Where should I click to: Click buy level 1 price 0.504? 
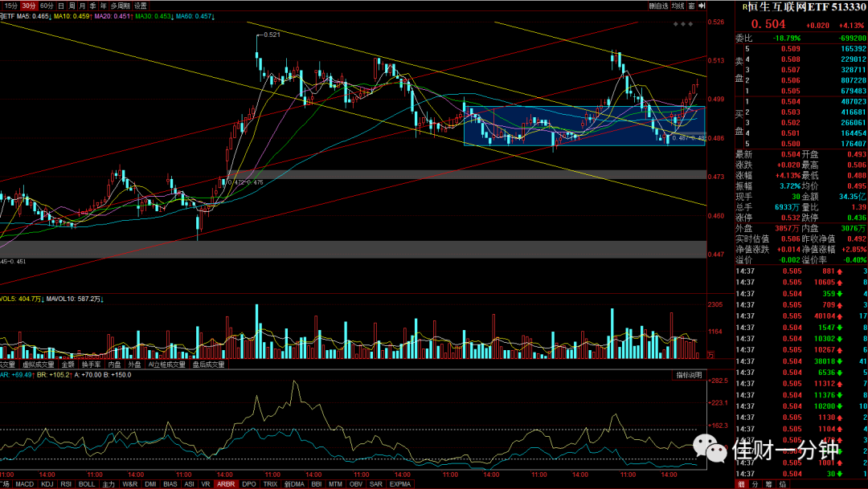click(791, 102)
